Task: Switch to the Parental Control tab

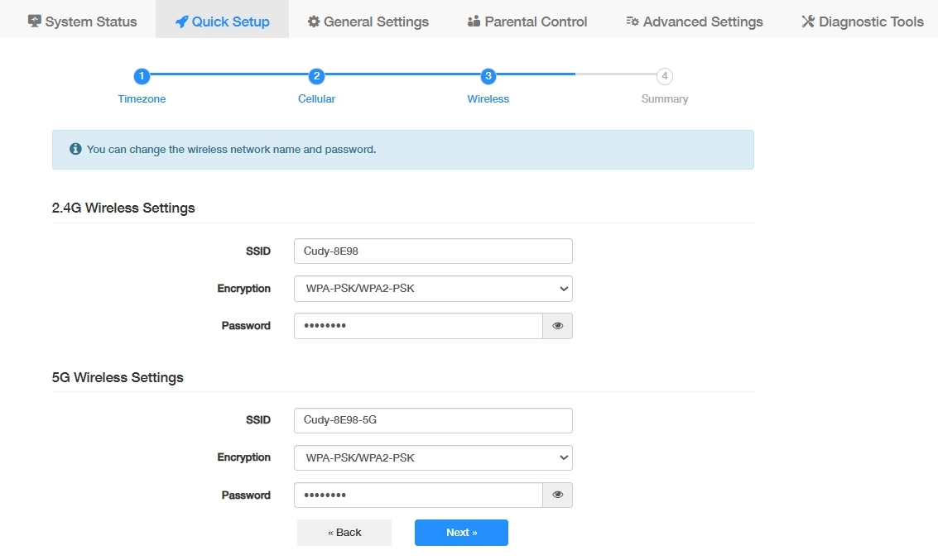Action: tap(527, 22)
